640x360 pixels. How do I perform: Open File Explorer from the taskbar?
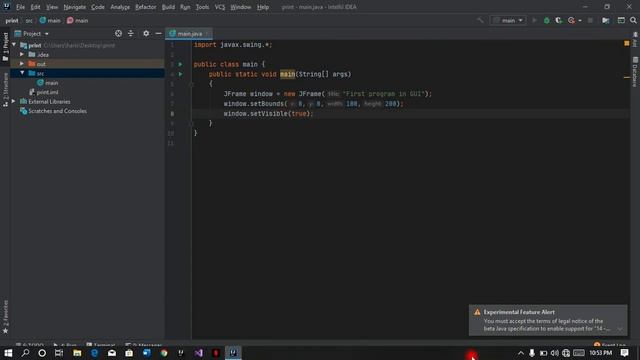point(77,353)
